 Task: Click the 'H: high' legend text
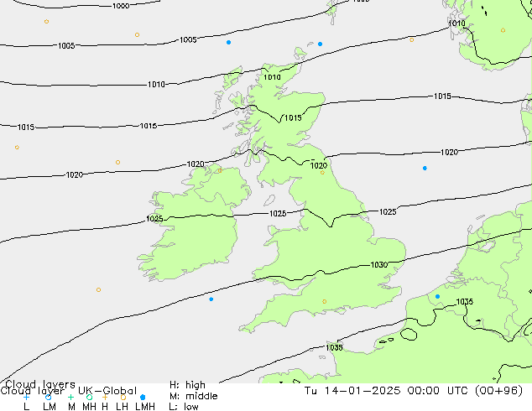coord(187,385)
